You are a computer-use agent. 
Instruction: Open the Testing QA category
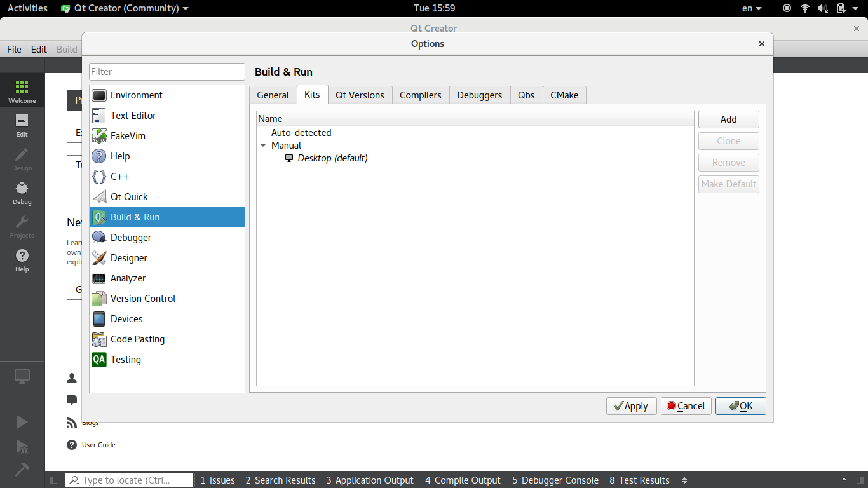pos(125,360)
